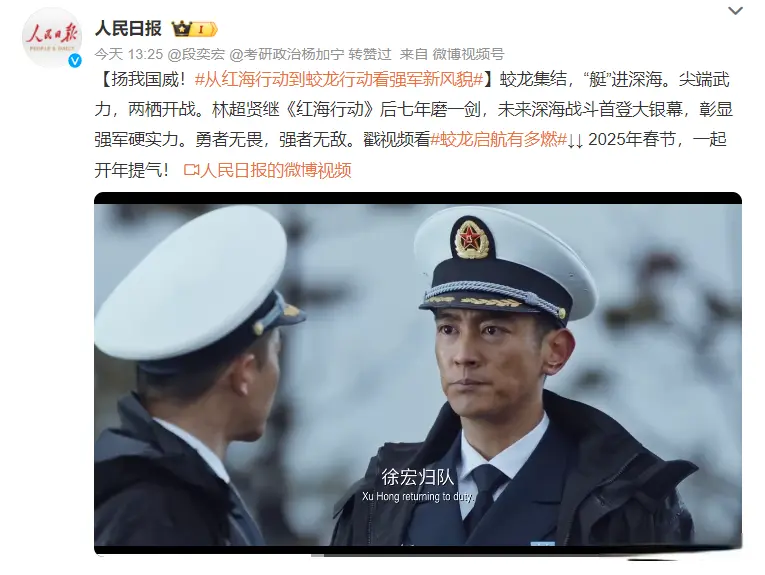Click the blue verified badge on avatar
The height and width of the screenshot is (575, 765).
75,60
